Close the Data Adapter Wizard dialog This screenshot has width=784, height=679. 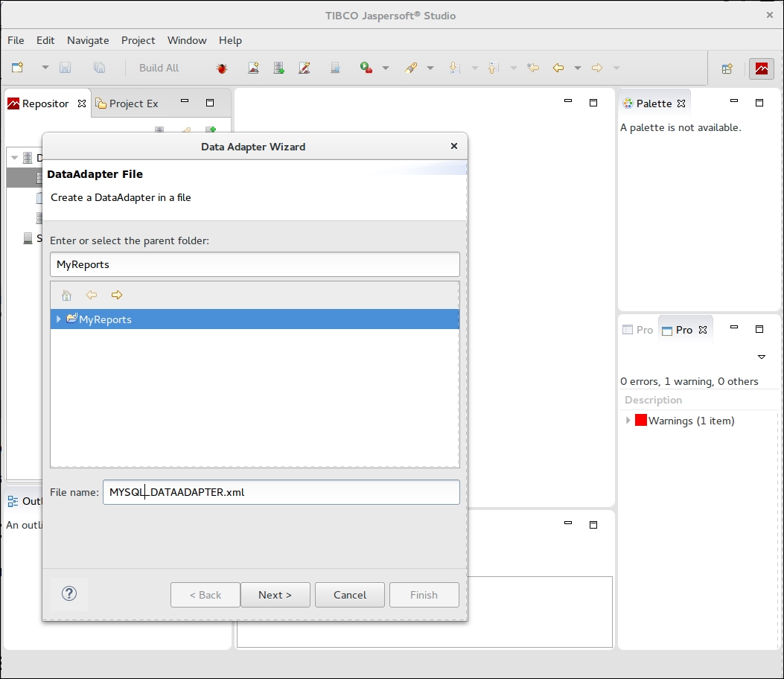pos(454,146)
